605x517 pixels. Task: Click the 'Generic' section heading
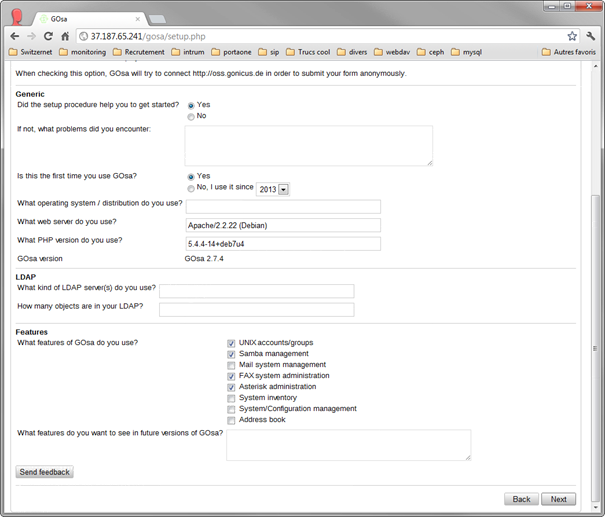pos(30,94)
